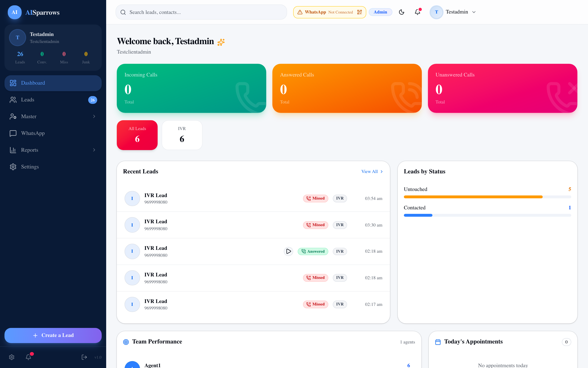Image resolution: width=588 pixels, height=368 pixels.
Task: Click the search leads, contacts field
Action: [201, 12]
